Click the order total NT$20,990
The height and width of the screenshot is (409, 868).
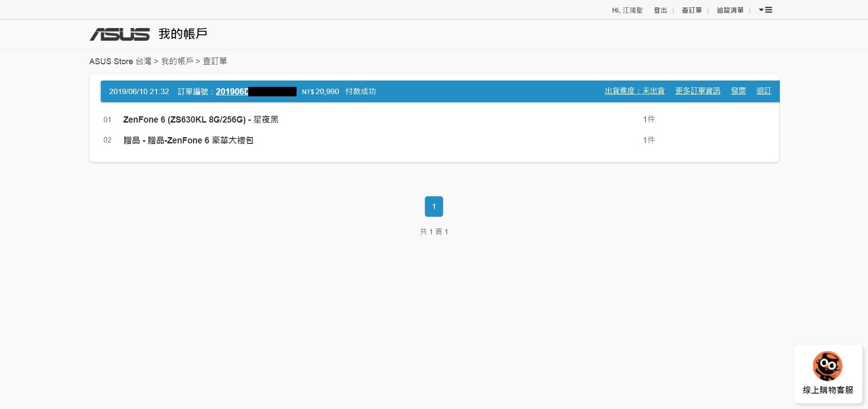(321, 91)
